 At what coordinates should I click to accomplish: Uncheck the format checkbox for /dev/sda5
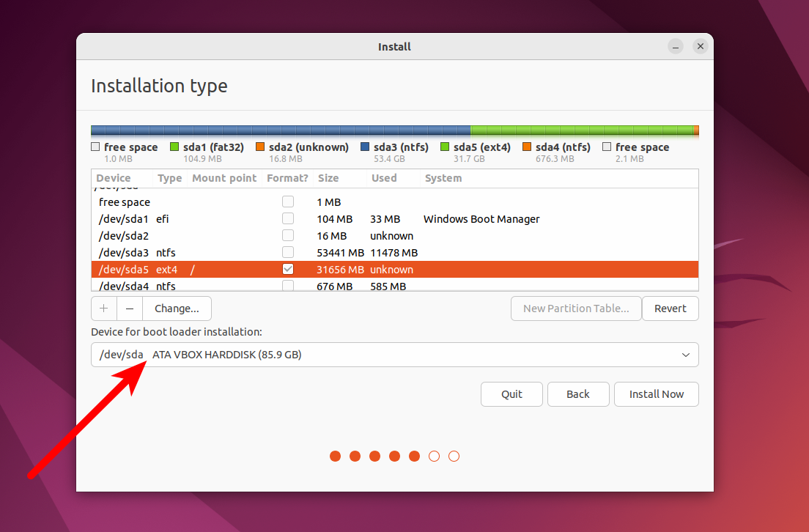288,269
